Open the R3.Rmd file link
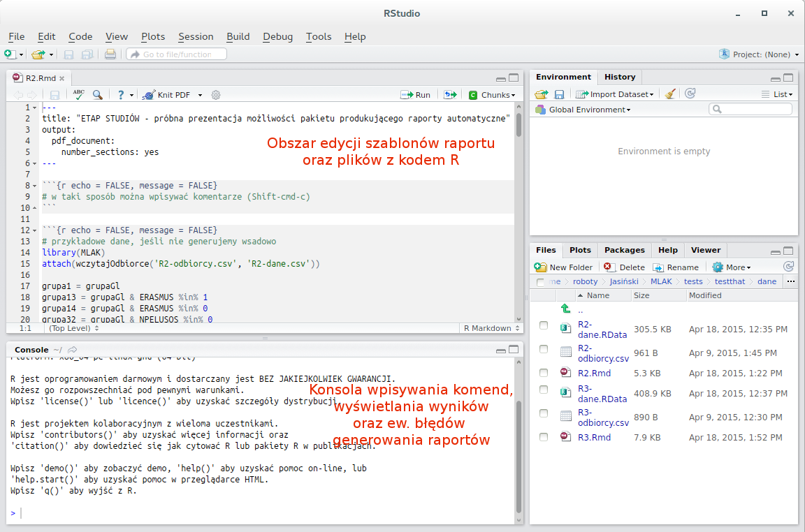This screenshot has height=532, width=805. click(x=594, y=438)
